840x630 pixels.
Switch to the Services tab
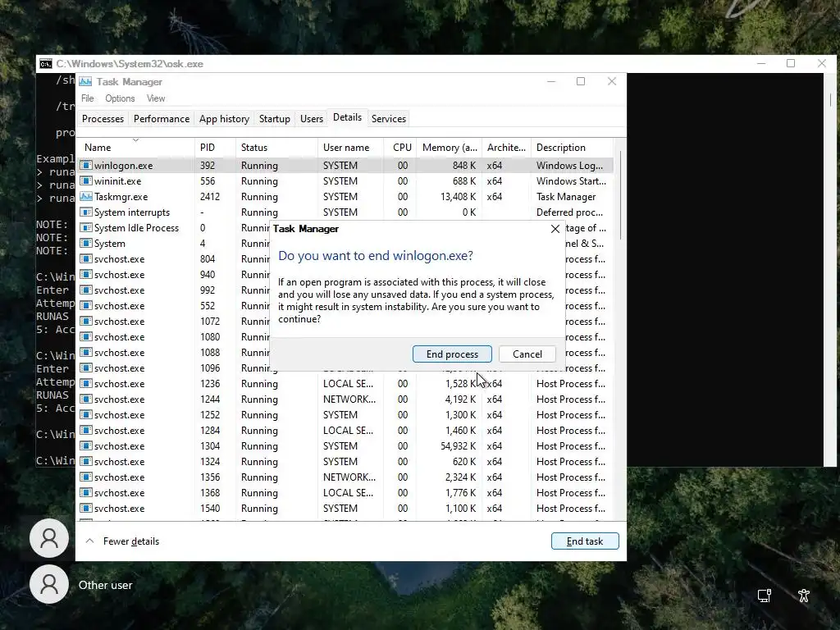tap(388, 119)
